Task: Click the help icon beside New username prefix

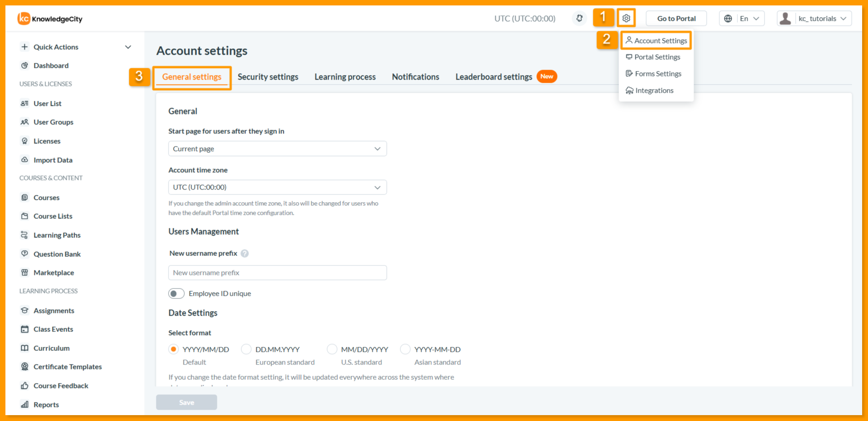Action: tap(244, 254)
